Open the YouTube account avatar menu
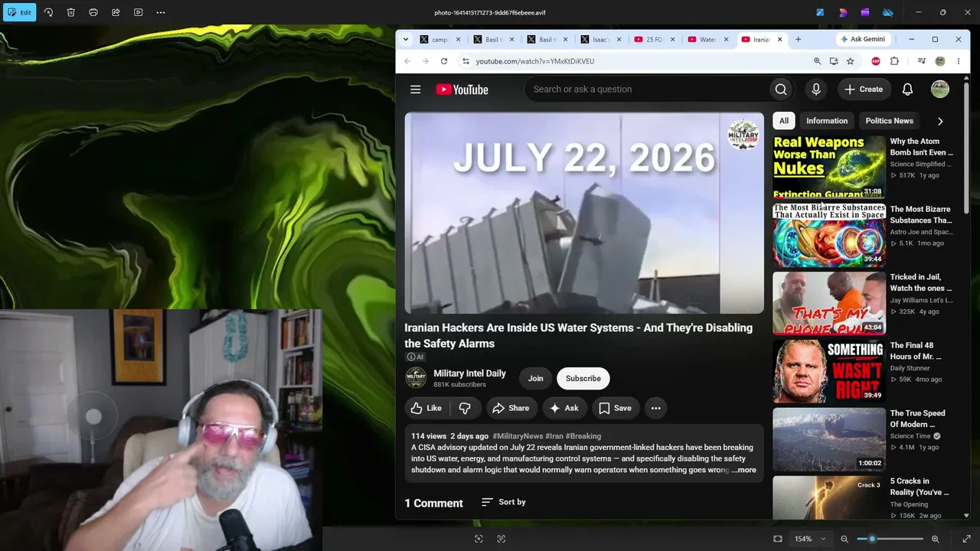 [x=940, y=90]
